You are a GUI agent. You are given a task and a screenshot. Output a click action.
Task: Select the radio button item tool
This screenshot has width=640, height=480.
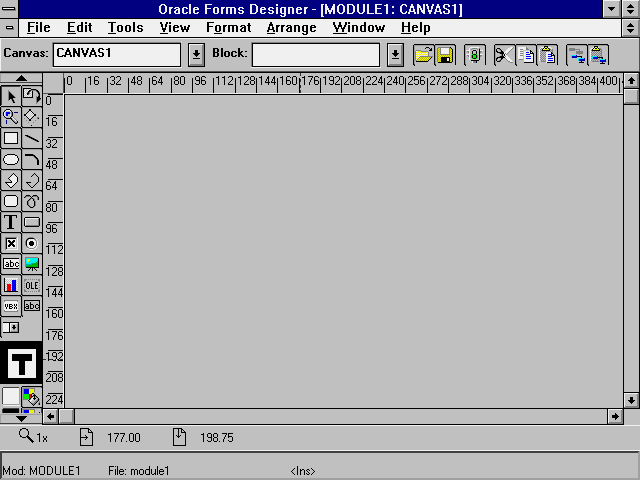(32, 243)
